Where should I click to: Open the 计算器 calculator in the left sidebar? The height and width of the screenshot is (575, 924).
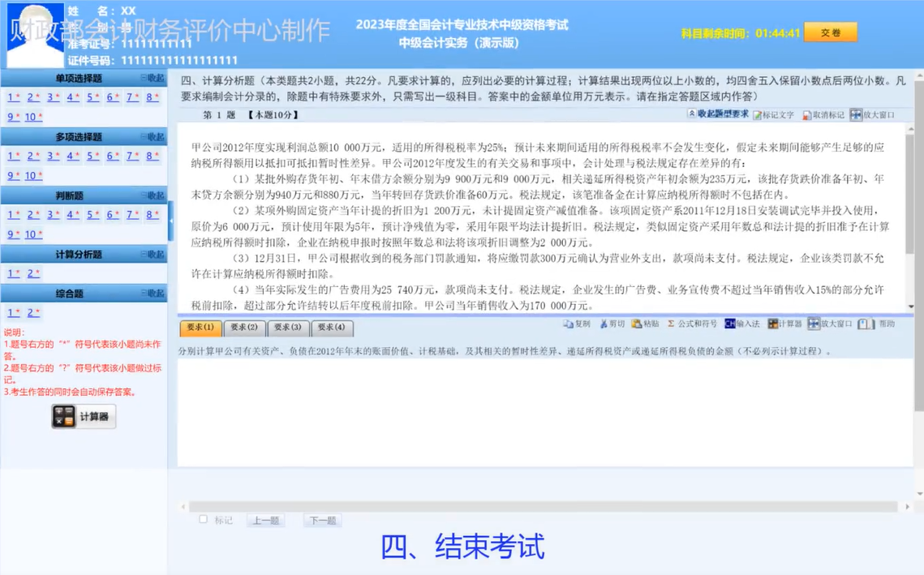[x=84, y=415]
